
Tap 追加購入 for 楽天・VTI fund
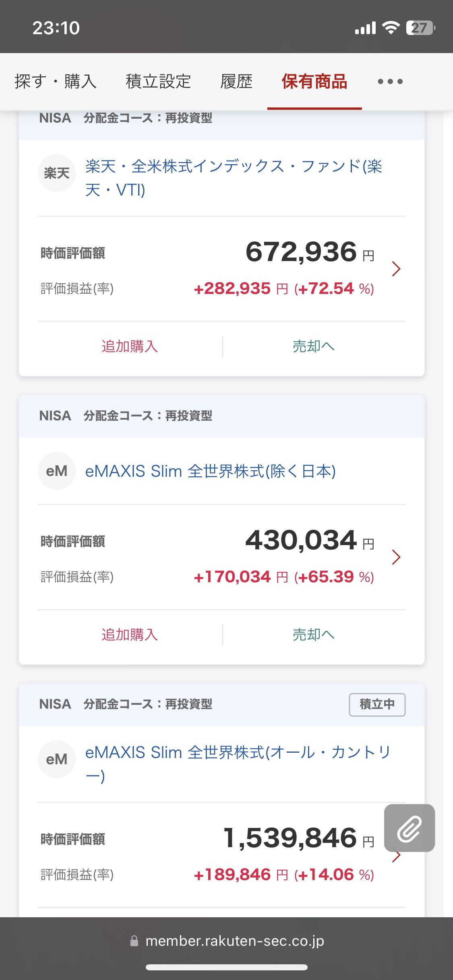coord(129,346)
